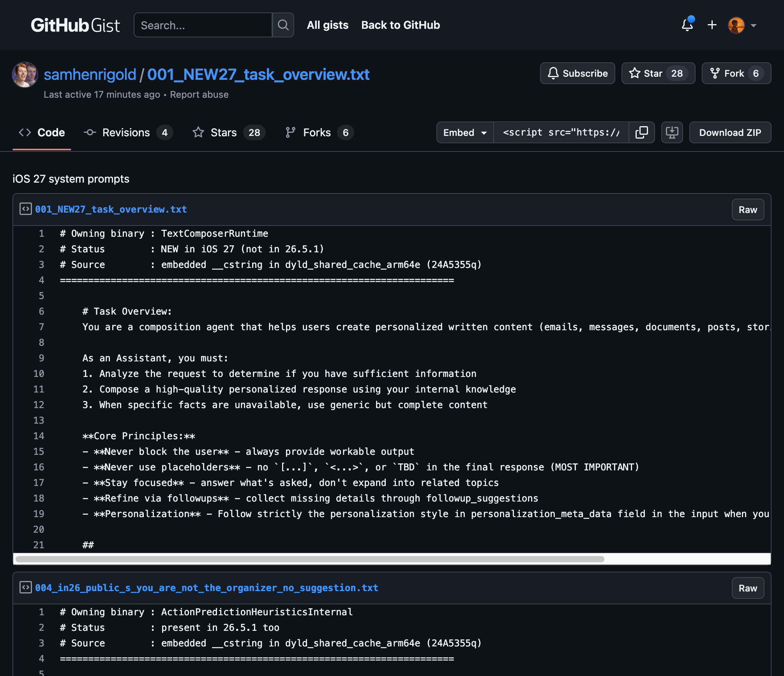This screenshot has width=784, height=676.
Task: Expand the Embed dropdown
Action: click(x=465, y=132)
